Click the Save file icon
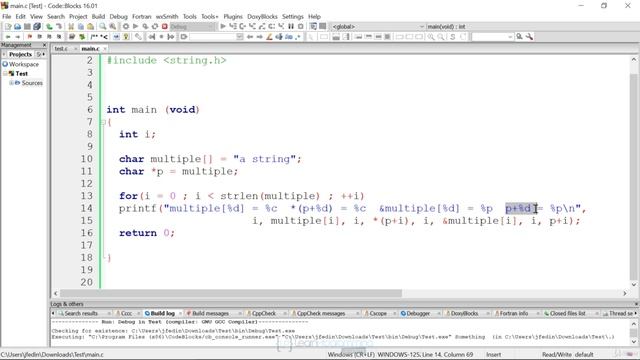Image resolution: width=640 pixels, height=360 pixels. [x=27, y=27]
